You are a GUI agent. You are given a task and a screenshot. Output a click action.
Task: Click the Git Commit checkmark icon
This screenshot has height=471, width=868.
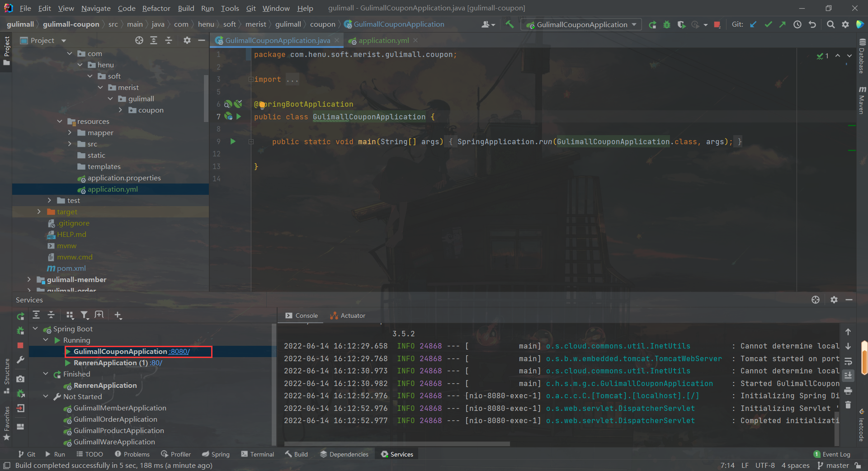[x=768, y=24]
